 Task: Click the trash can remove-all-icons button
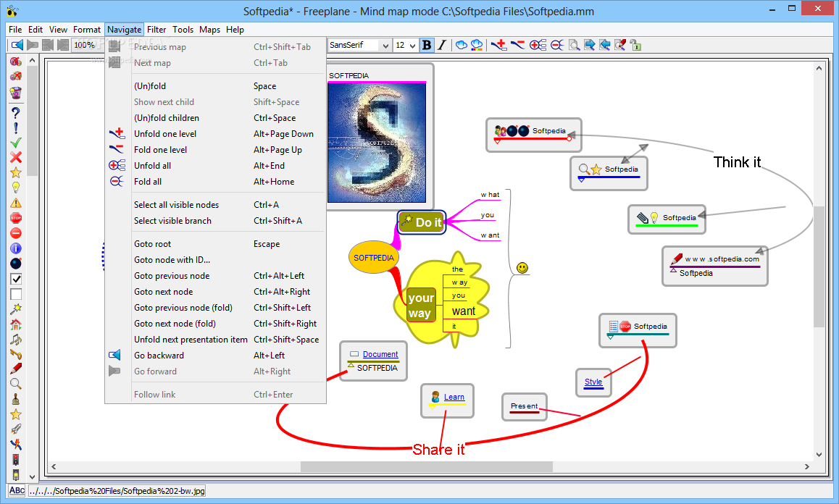click(x=16, y=93)
